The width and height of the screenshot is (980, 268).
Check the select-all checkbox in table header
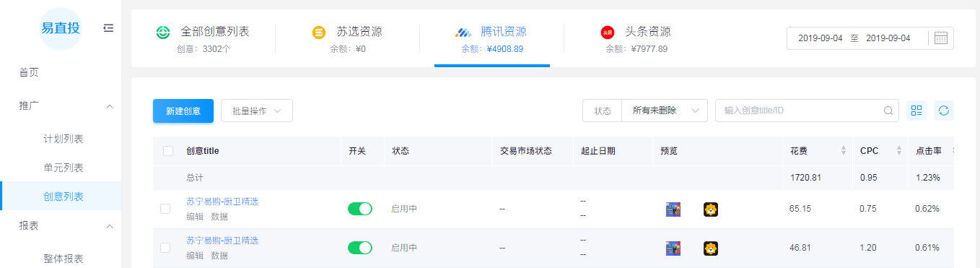168,151
